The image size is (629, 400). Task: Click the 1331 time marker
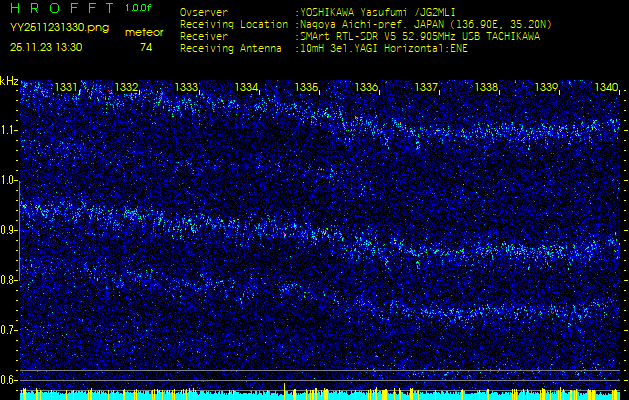point(66,88)
